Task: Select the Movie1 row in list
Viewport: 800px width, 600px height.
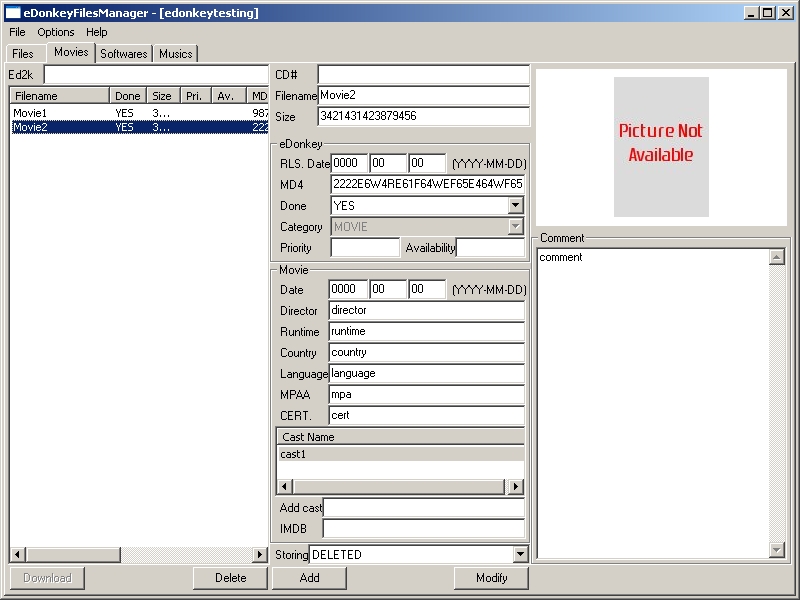Action: click(30, 113)
